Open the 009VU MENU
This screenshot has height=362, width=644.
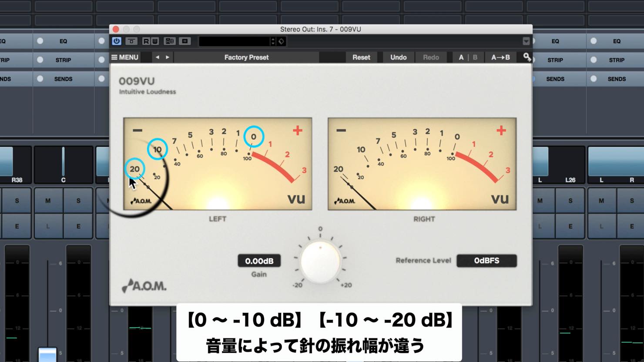click(x=125, y=57)
